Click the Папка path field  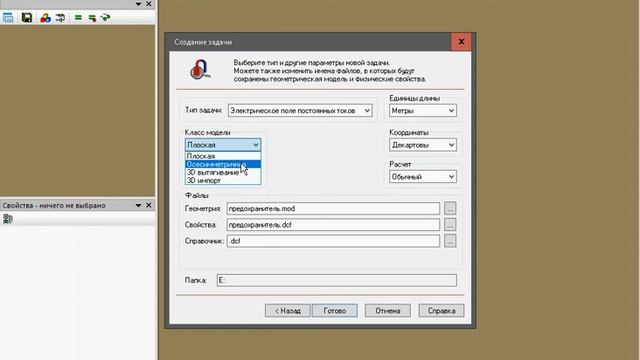point(337,280)
